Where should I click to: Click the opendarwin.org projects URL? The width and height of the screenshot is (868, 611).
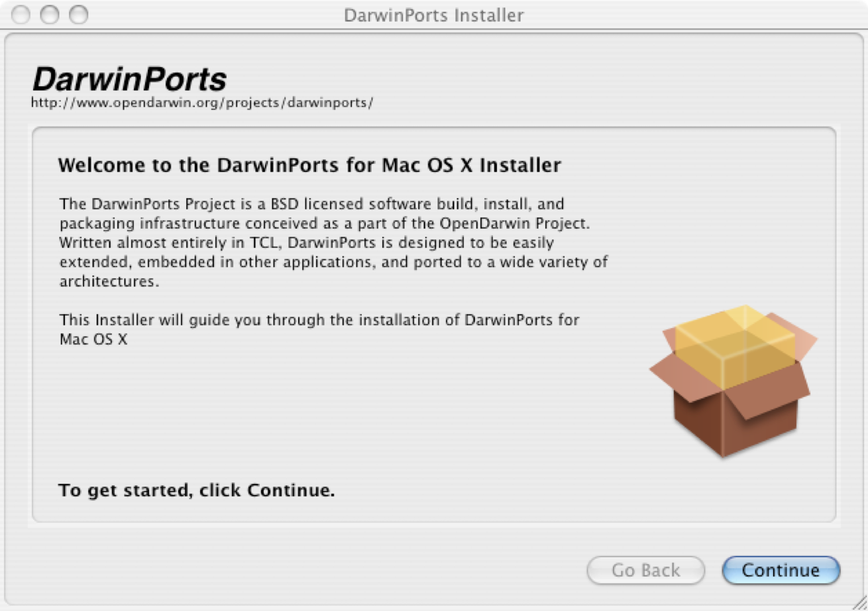coord(202,103)
